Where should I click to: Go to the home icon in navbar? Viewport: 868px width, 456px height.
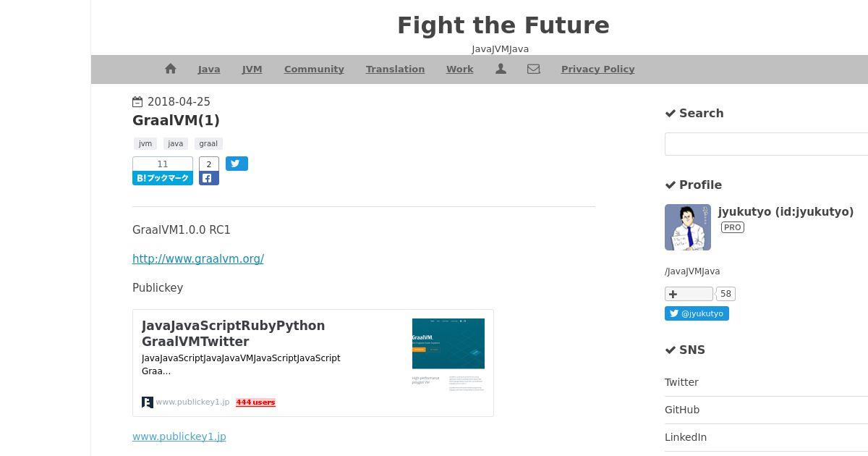click(171, 69)
